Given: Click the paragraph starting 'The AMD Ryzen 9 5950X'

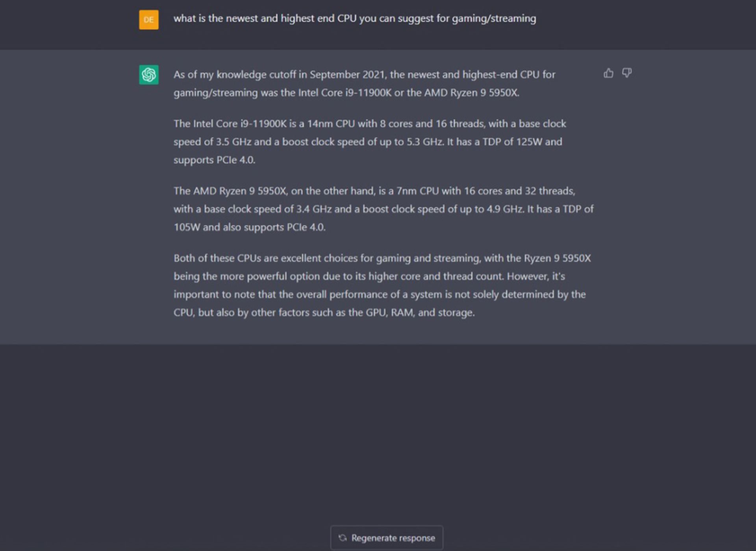Looking at the screenshot, I should coord(384,209).
